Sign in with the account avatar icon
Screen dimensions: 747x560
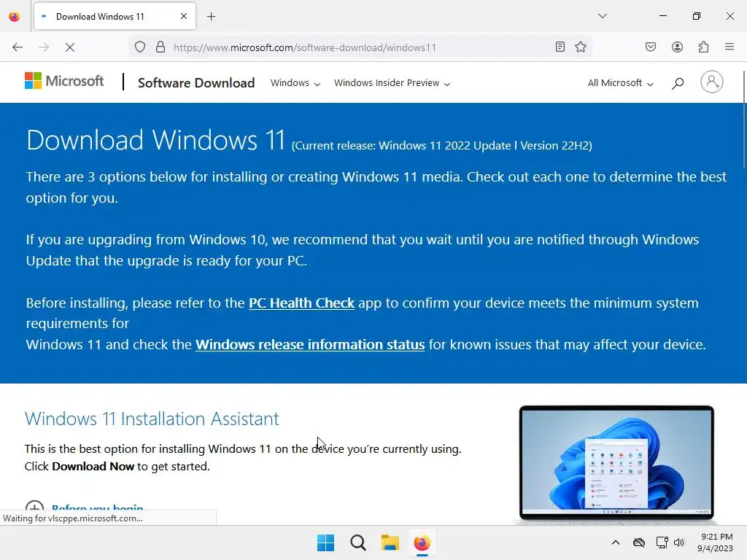click(712, 82)
